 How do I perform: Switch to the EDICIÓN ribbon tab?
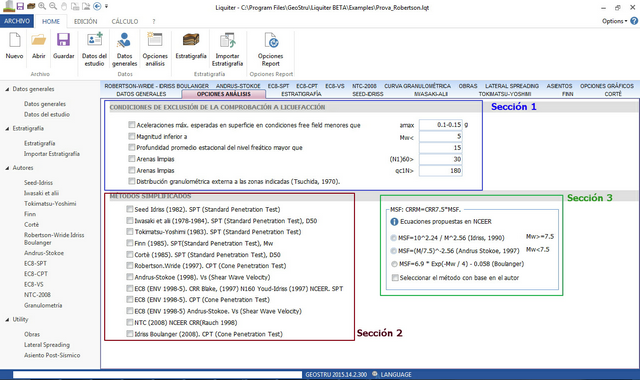pos(85,21)
